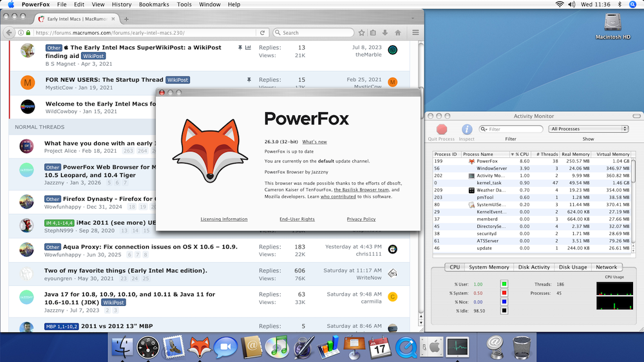
Task: Open the What's new link
Action: [315, 142]
